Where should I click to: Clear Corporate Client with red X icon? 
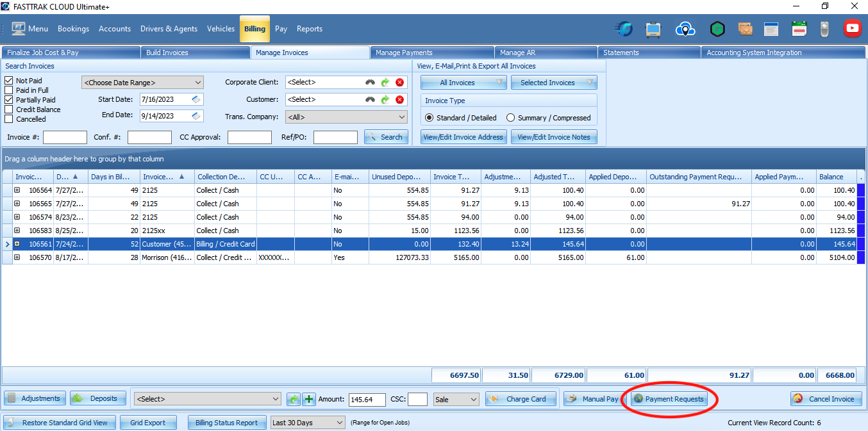[399, 82]
